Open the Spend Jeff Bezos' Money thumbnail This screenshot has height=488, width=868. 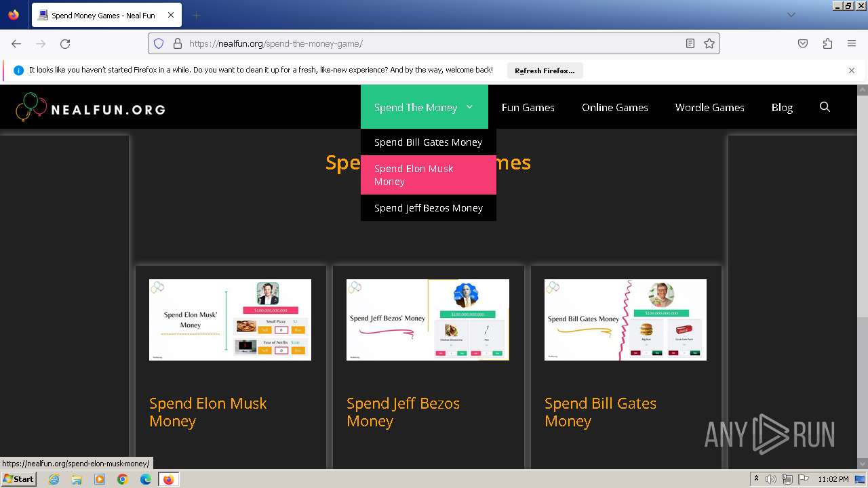(x=428, y=320)
